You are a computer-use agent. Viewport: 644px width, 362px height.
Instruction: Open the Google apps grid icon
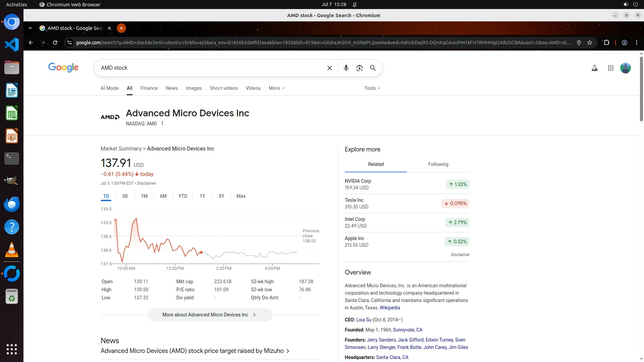(610, 68)
